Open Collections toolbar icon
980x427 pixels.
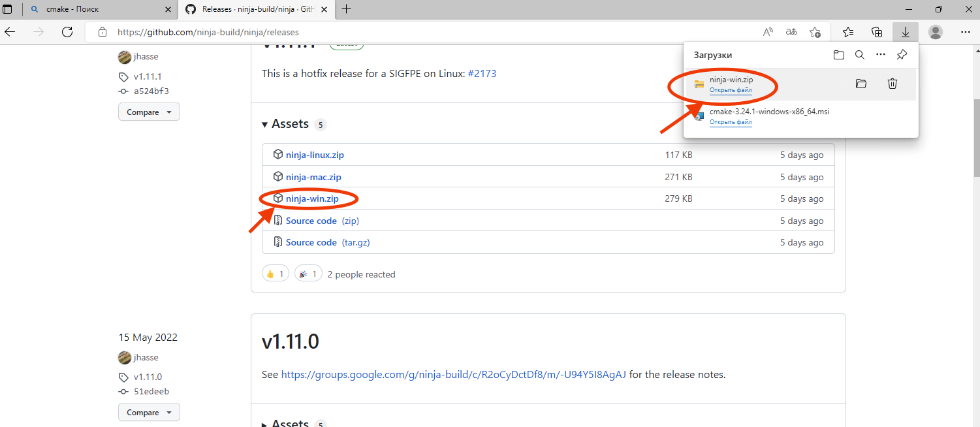pos(877,32)
